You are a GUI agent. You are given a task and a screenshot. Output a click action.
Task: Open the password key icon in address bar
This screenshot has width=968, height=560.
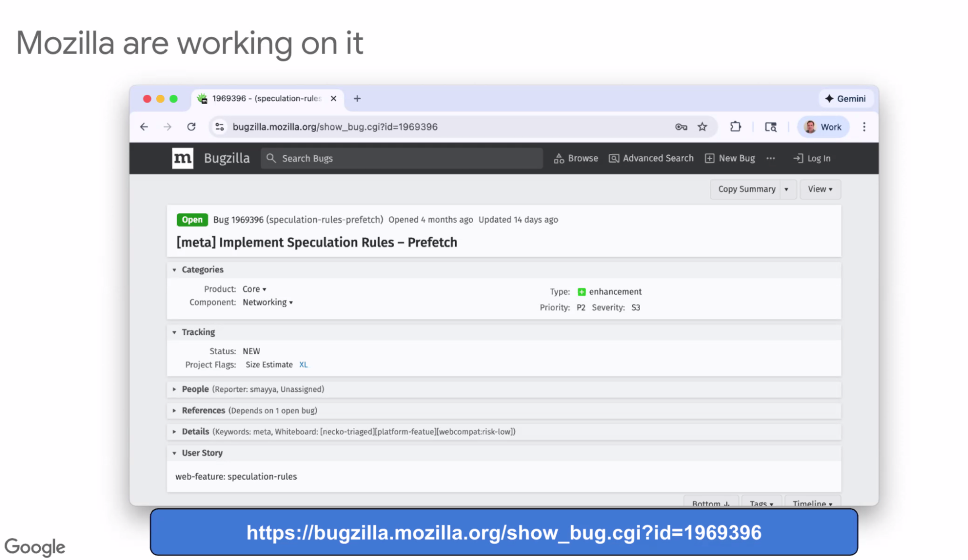[681, 127]
